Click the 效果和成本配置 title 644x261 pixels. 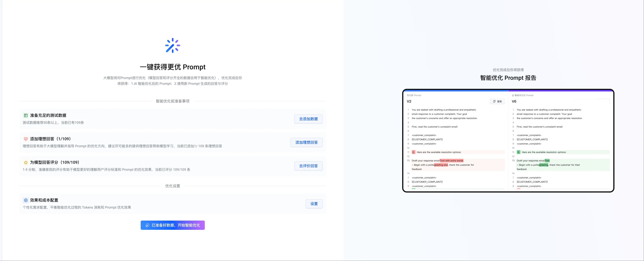44,200
